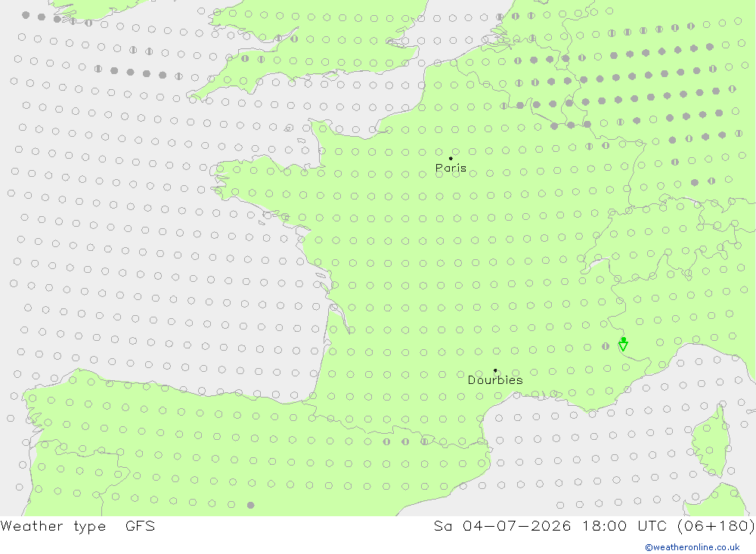Click the black dot marking Dourbies
Screen dimensions: 756x554
point(495,370)
